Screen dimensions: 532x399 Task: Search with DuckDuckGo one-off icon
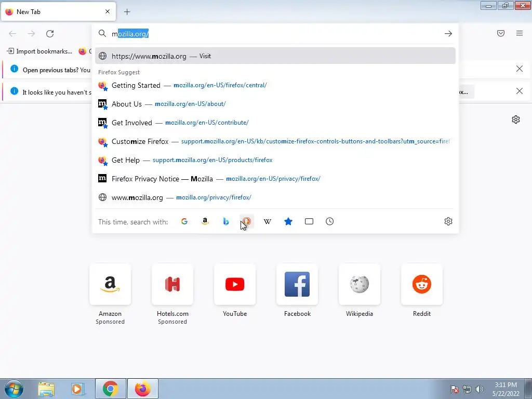[247, 221]
